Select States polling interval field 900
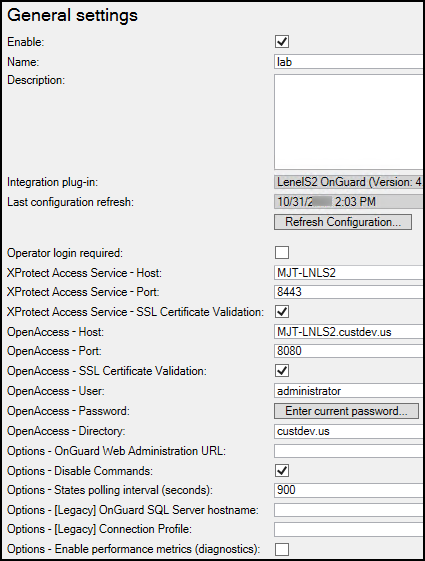The image size is (425, 561). coord(349,490)
